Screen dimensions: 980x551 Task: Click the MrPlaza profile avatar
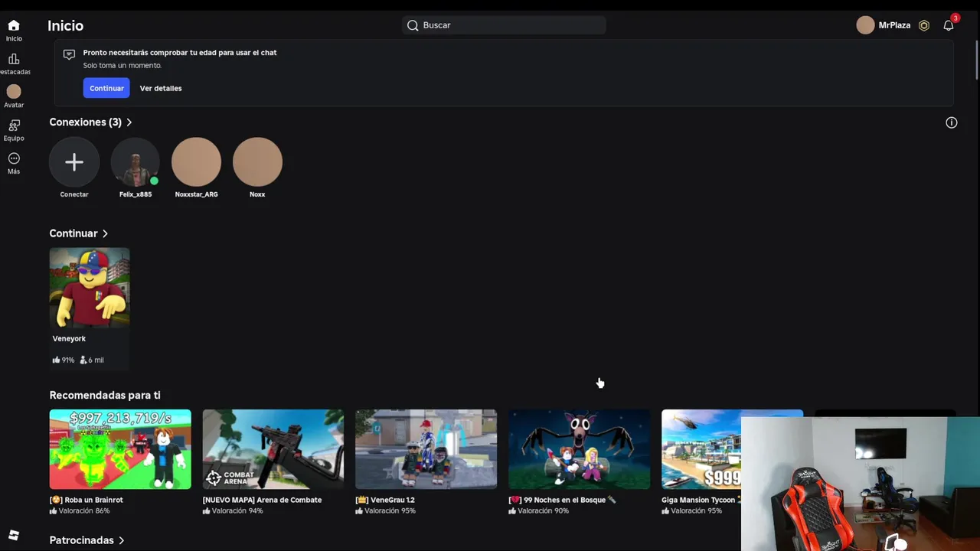pyautogui.click(x=865, y=25)
